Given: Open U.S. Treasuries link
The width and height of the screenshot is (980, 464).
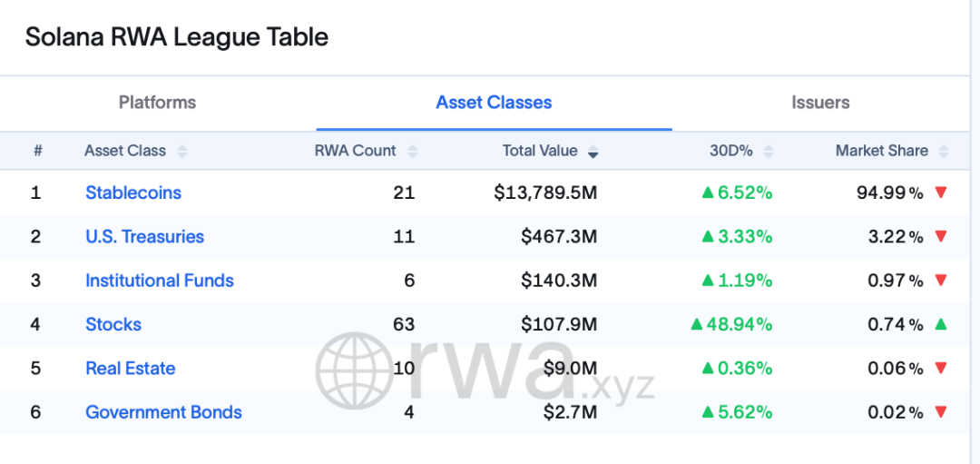Looking at the screenshot, I should [x=144, y=236].
